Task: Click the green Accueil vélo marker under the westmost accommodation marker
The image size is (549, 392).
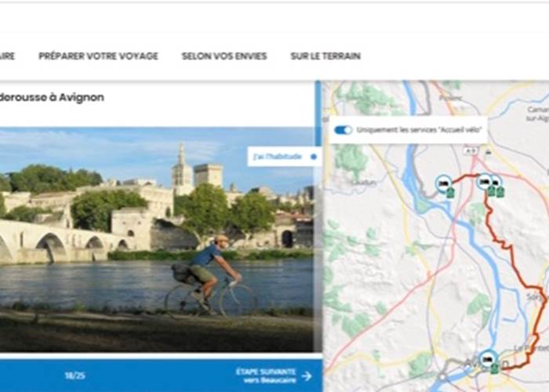Action: tap(450, 192)
